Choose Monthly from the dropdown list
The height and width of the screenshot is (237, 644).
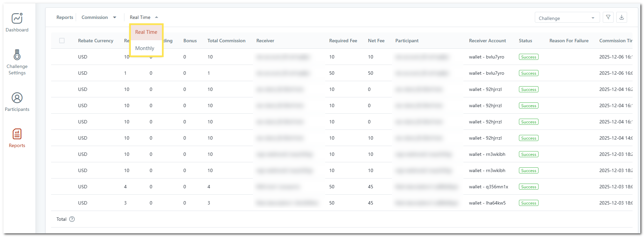pyautogui.click(x=145, y=48)
